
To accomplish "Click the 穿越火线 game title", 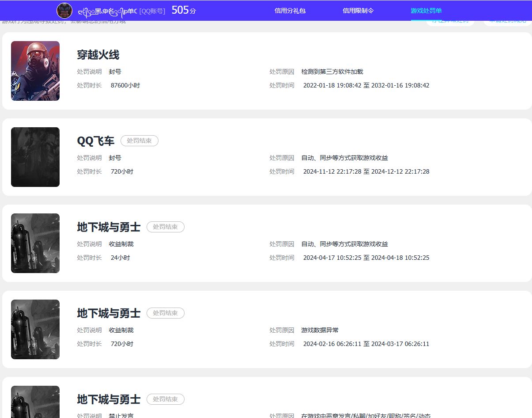I will click(x=98, y=55).
